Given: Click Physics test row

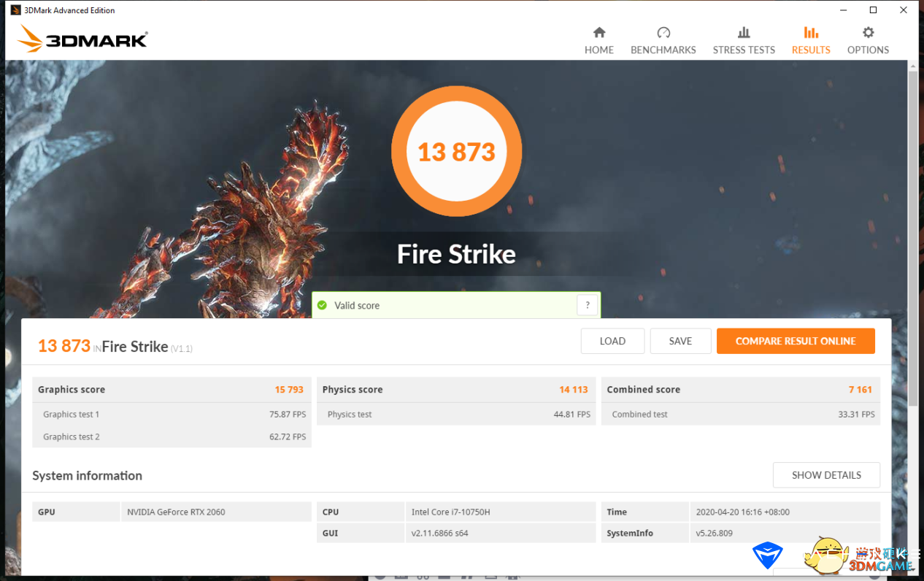Looking at the screenshot, I should [x=457, y=415].
